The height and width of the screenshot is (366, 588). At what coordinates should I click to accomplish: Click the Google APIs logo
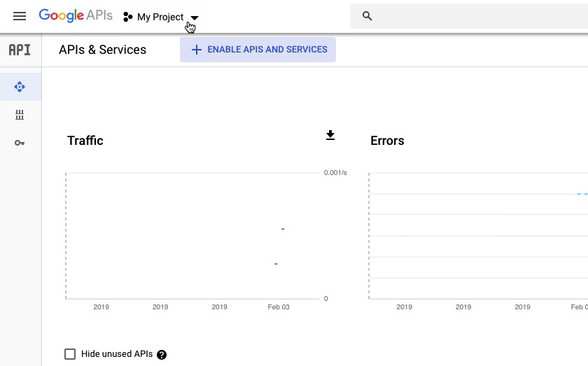(76, 15)
